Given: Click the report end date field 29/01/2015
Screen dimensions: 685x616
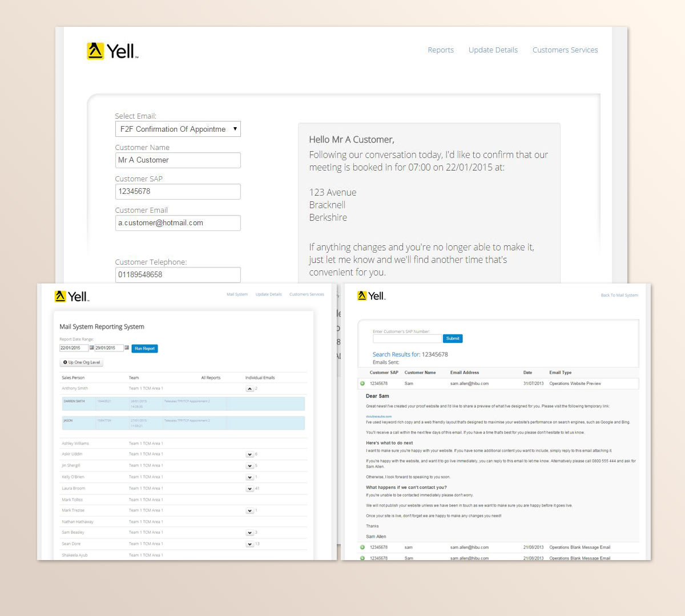Looking at the screenshot, I should (109, 348).
